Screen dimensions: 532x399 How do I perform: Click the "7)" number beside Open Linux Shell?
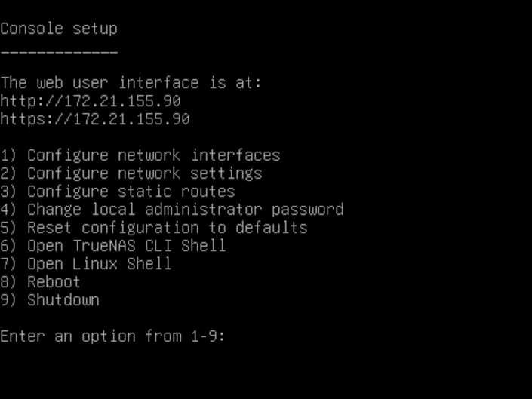(x=8, y=264)
